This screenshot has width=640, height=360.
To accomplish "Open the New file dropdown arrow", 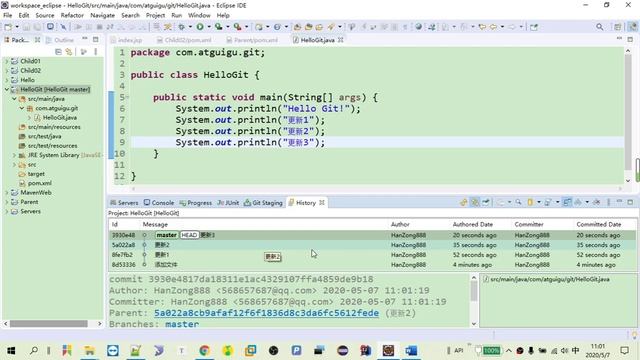I will coord(17,27).
